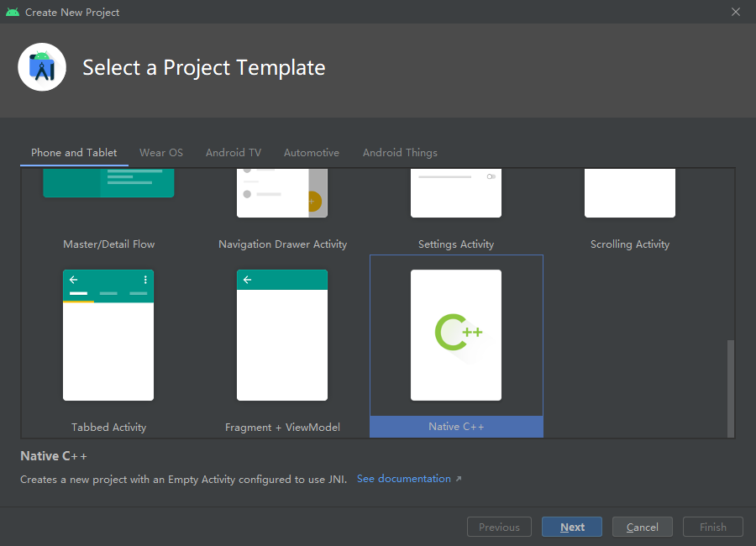Select the Phone and Tablet tab

[x=74, y=152]
